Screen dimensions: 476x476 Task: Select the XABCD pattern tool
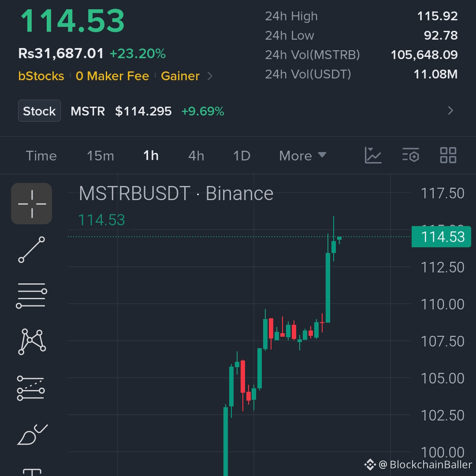(x=32, y=342)
